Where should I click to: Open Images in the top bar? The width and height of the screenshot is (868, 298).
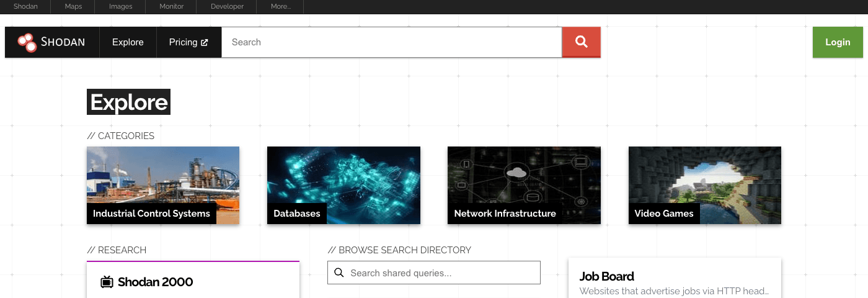pyautogui.click(x=120, y=7)
